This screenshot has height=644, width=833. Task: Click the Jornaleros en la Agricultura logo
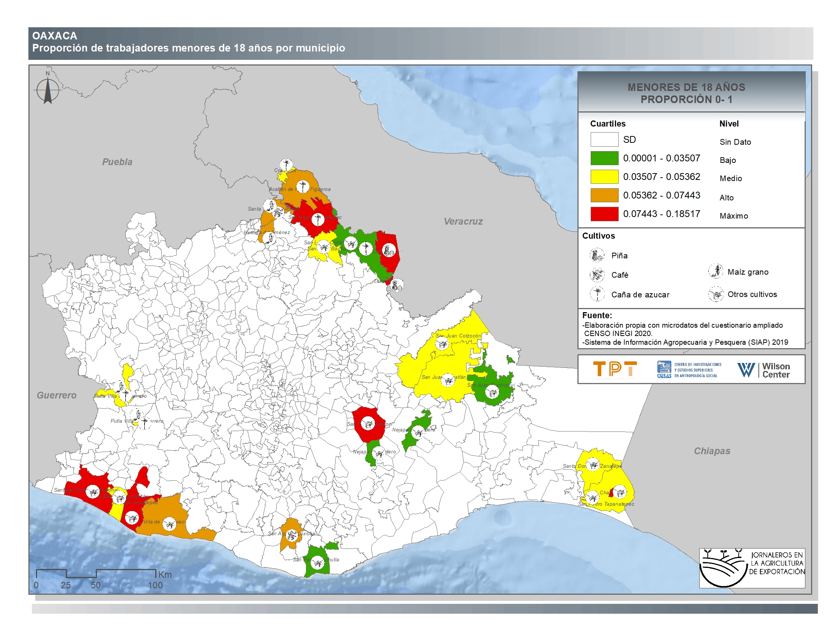point(752,567)
